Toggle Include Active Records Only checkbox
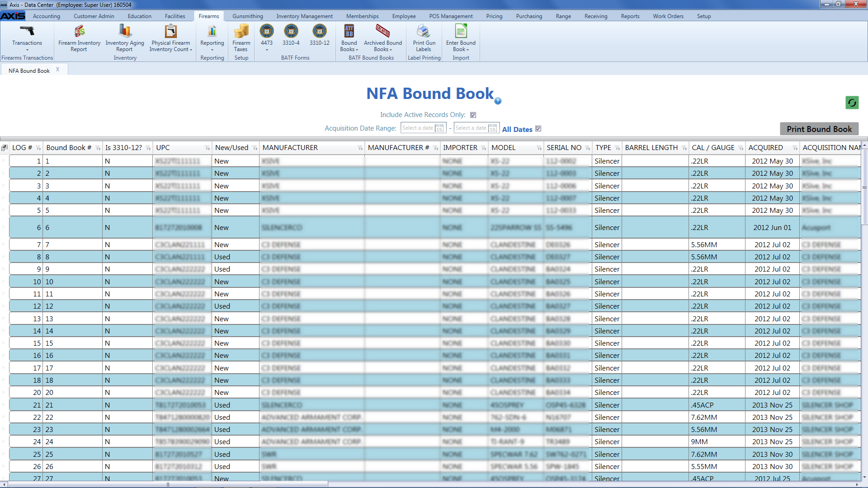 click(473, 115)
